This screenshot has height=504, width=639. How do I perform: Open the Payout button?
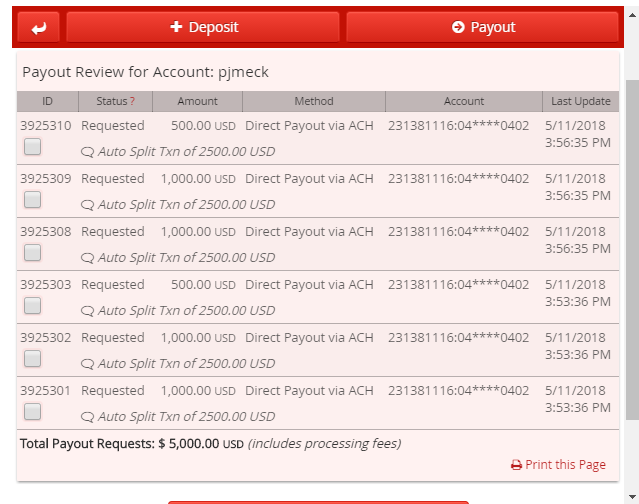pos(483,27)
